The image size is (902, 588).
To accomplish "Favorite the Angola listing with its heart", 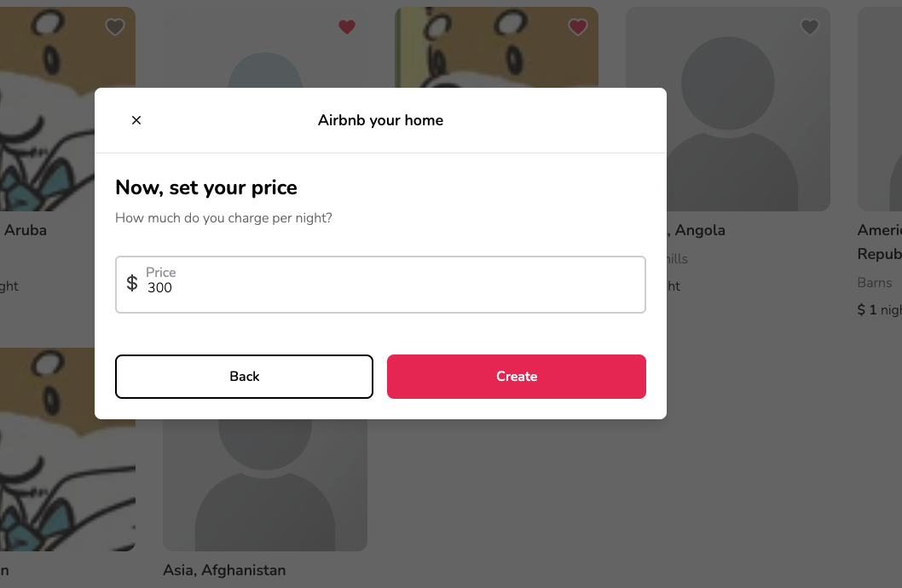I will (x=810, y=27).
